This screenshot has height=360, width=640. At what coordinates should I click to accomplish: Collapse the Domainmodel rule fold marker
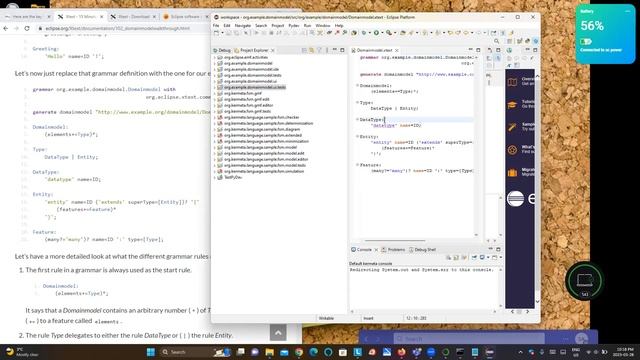click(x=357, y=85)
